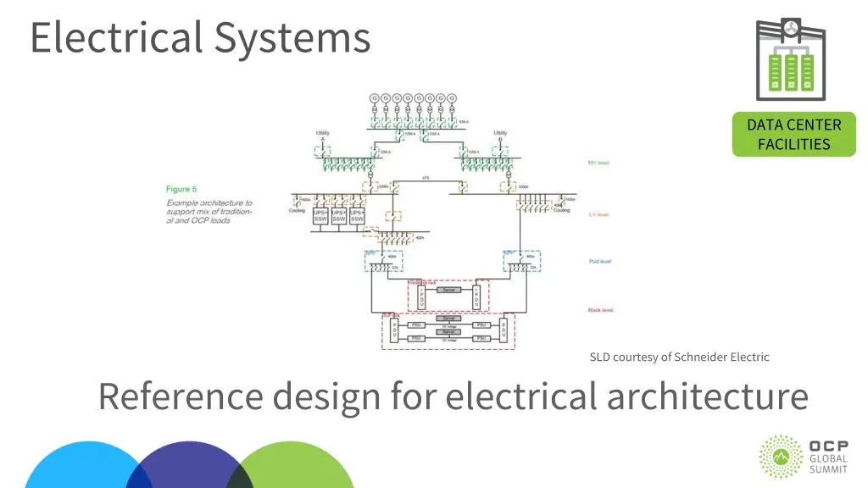Click the red "Traditional rack" label
868x488 pixels.
click(x=422, y=282)
